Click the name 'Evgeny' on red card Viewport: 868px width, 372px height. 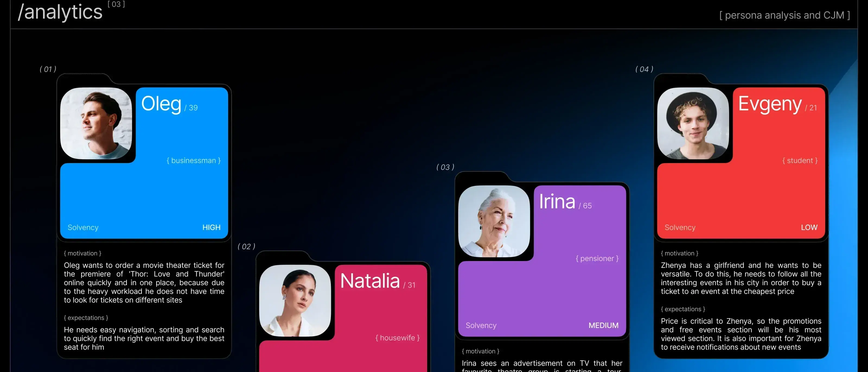click(x=770, y=104)
